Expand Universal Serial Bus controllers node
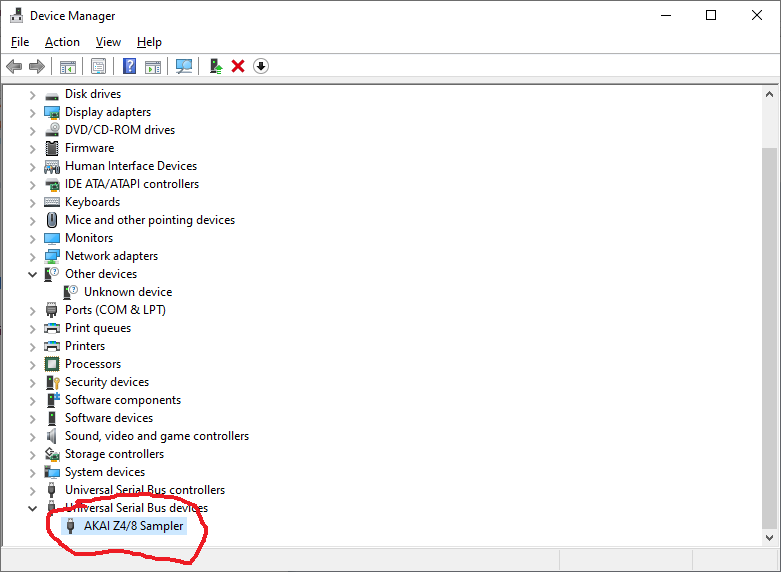This screenshot has height=572, width=781. click(x=32, y=491)
